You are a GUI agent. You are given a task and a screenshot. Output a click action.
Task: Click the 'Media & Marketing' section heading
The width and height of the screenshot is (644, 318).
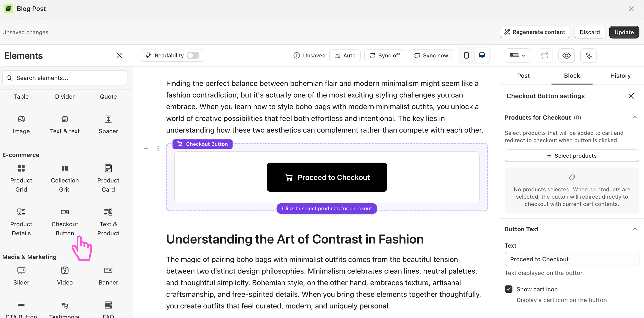pyautogui.click(x=29, y=257)
